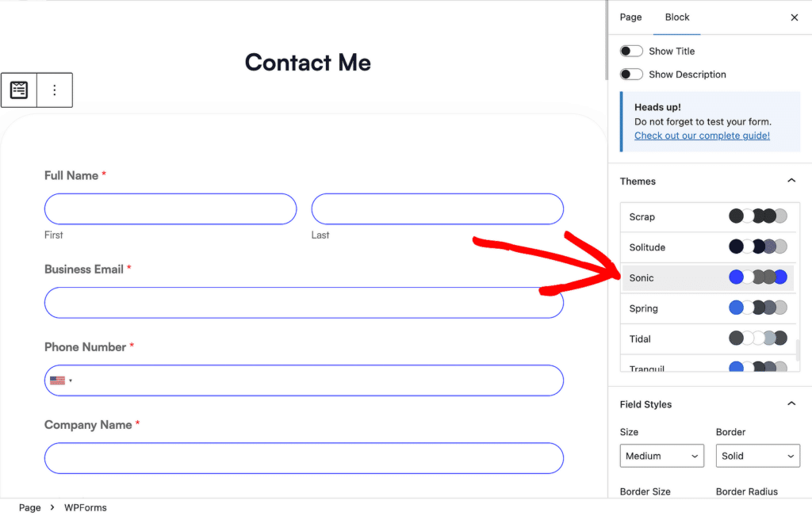Image resolution: width=812 pixels, height=516 pixels.
Task: Choose the Solitude theme
Action: click(647, 247)
